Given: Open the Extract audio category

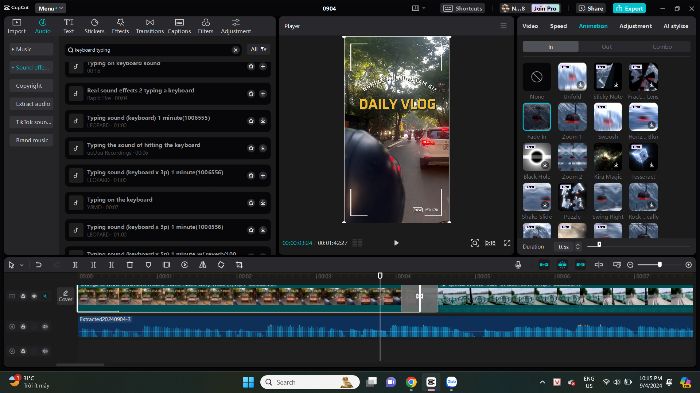Looking at the screenshot, I should coord(31,104).
